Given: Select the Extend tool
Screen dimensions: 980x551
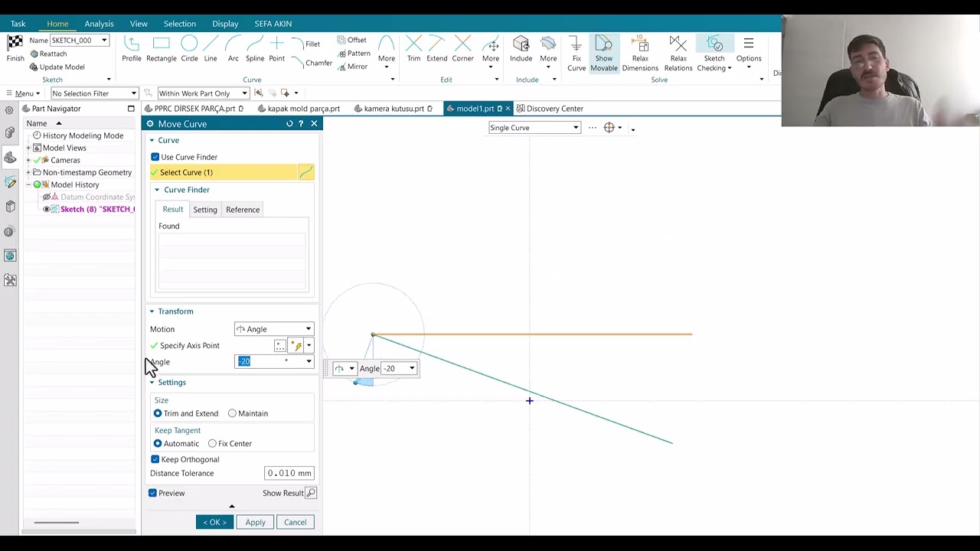Looking at the screenshot, I should (x=436, y=48).
